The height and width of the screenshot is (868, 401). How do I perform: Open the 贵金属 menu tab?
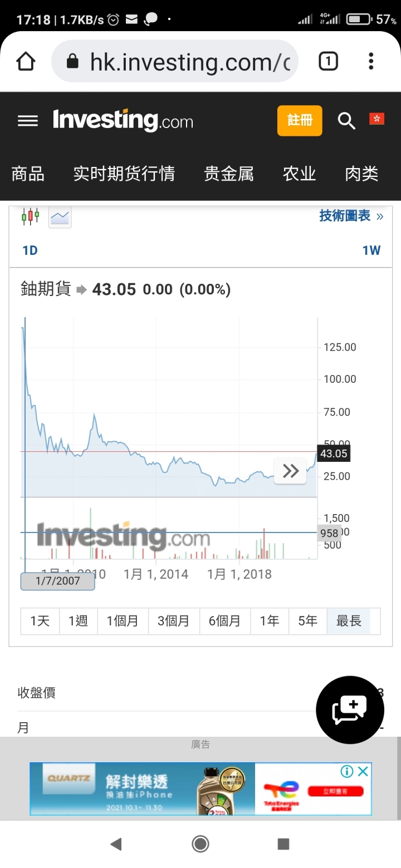point(229,174)
